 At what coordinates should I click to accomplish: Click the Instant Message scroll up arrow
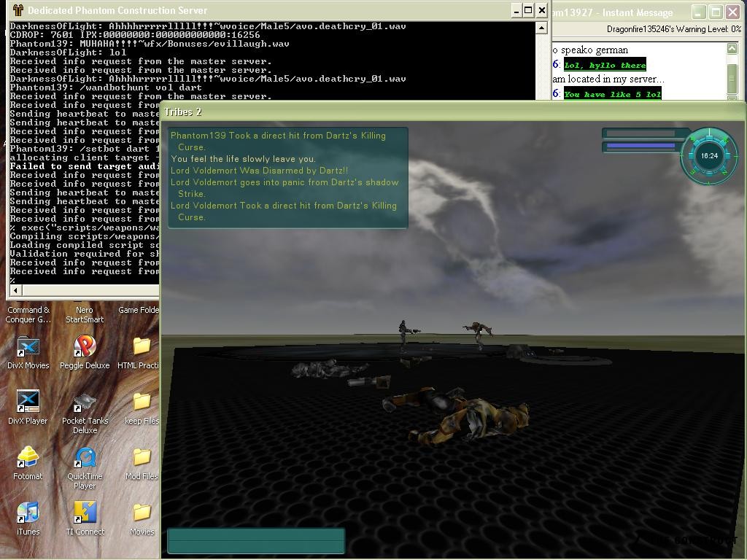pyautogui.click(x=732, y=48)
